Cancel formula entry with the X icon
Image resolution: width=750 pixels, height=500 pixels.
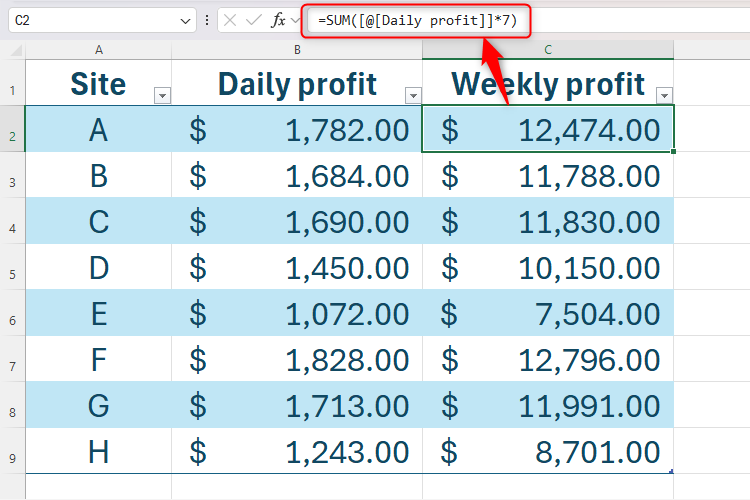coord(230,20)
